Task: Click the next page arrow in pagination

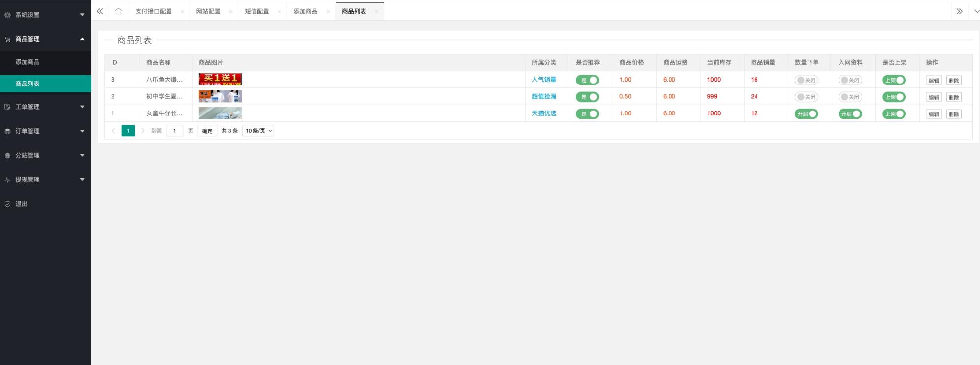Action: pos(143,131)
